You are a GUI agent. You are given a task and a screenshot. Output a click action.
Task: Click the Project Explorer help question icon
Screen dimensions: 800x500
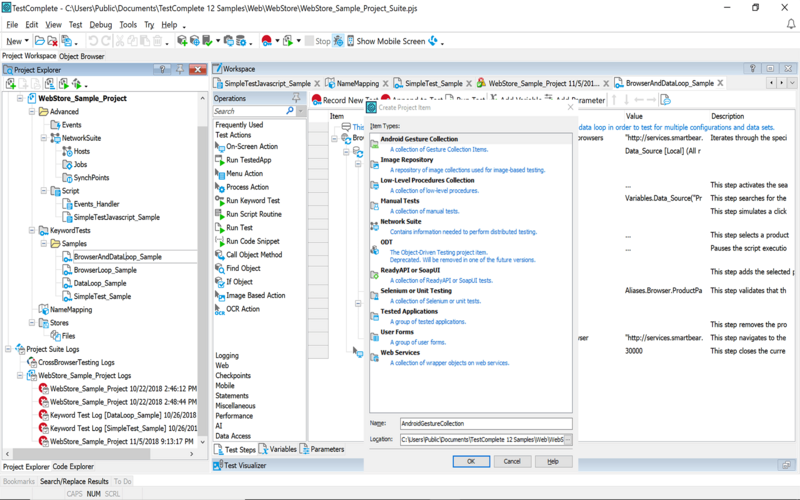pos(162,69)
